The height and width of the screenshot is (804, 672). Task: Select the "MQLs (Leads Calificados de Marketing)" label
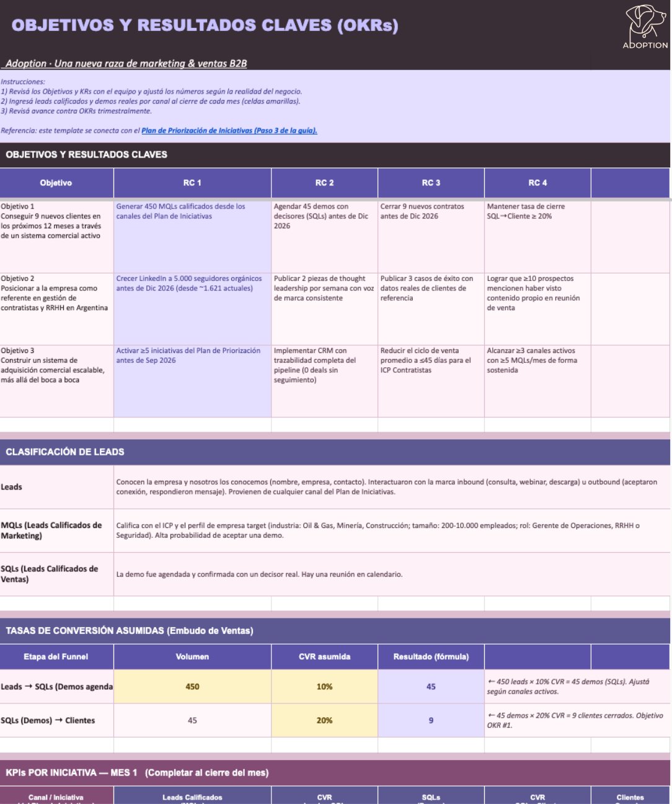[56, 530]
